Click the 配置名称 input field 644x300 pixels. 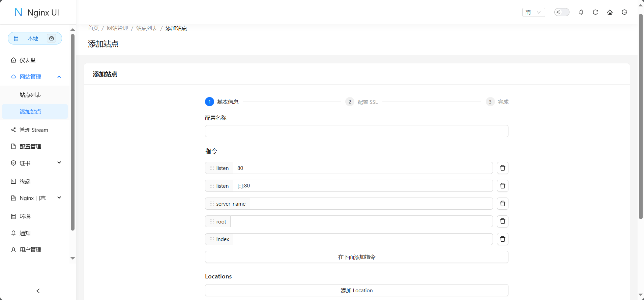point(356,131)
